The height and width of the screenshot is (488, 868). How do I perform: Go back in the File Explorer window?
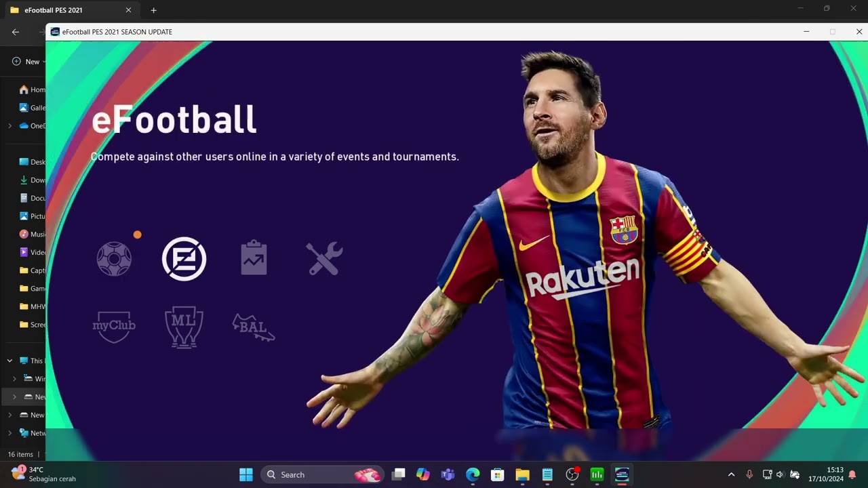click(x=16, y=32)
